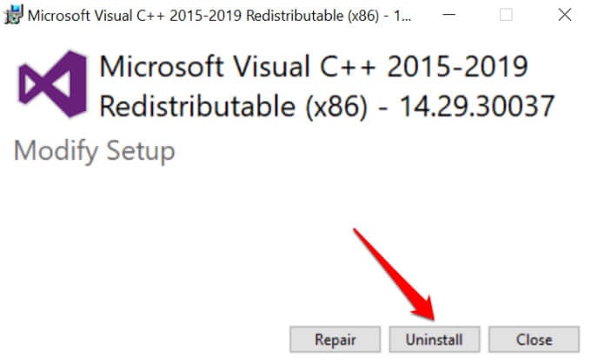Click the Uninstall button
Image resolution: width=591 pixels, height=364 pixels.
434,339
